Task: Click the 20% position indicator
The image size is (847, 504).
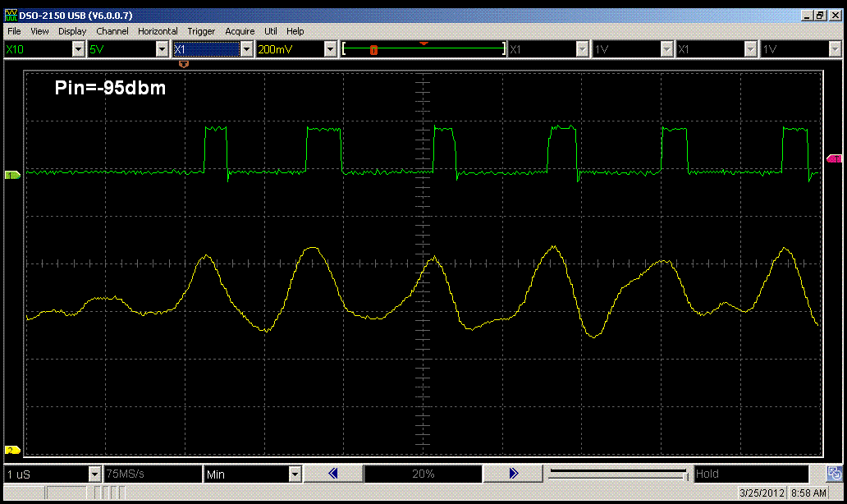Action: pyautogui.click(x=423, y=474)
